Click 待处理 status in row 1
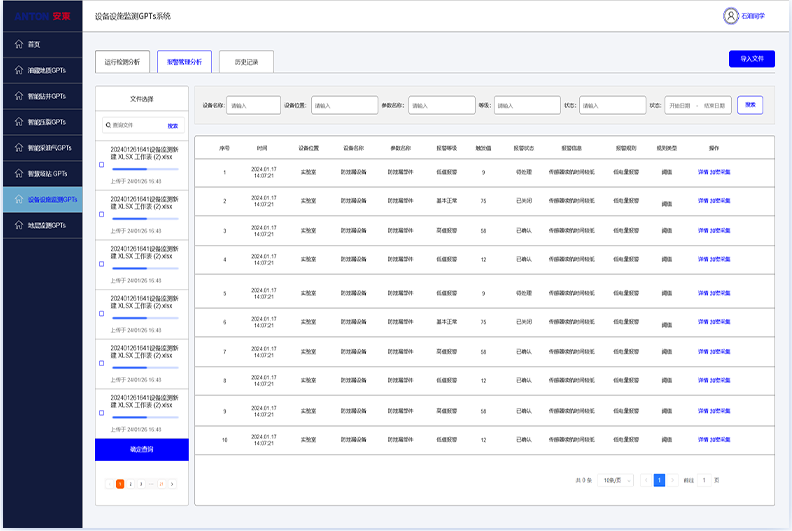The image size is (792, 531). point(524,172)
